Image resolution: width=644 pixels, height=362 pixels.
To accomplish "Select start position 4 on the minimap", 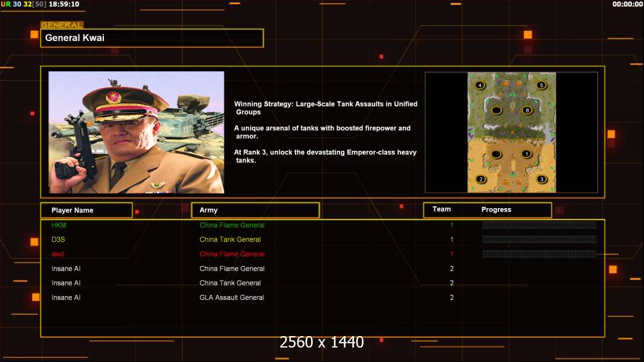I will click(x=480, y=85).
